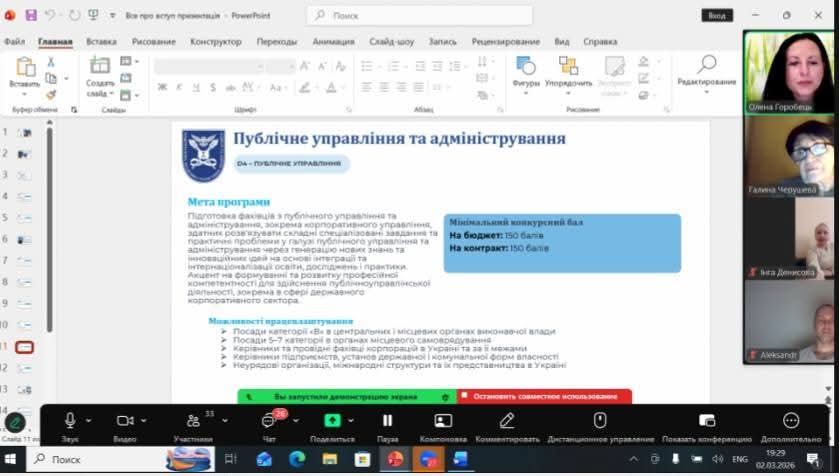This screenshot has height=476, width=839.
Task: Expand video options arrow next to camera
Action: (145, 421)
